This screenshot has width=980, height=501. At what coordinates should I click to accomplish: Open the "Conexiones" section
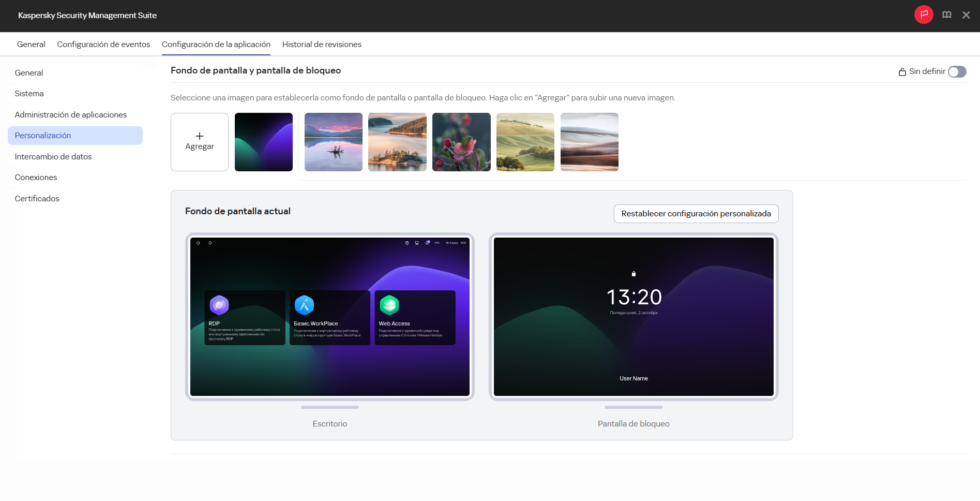(36, 177)
